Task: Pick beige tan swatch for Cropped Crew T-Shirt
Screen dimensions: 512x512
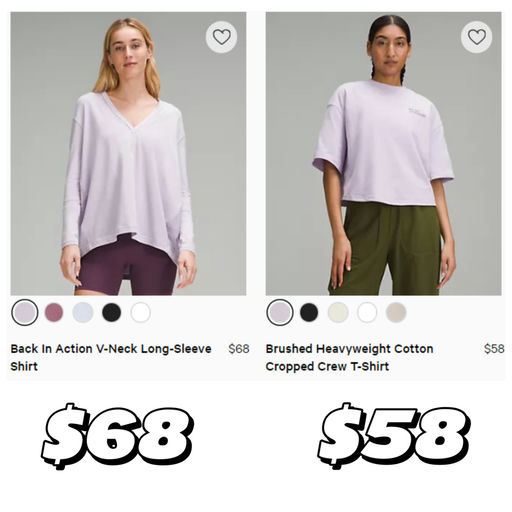Action: (x=396, y=312)
